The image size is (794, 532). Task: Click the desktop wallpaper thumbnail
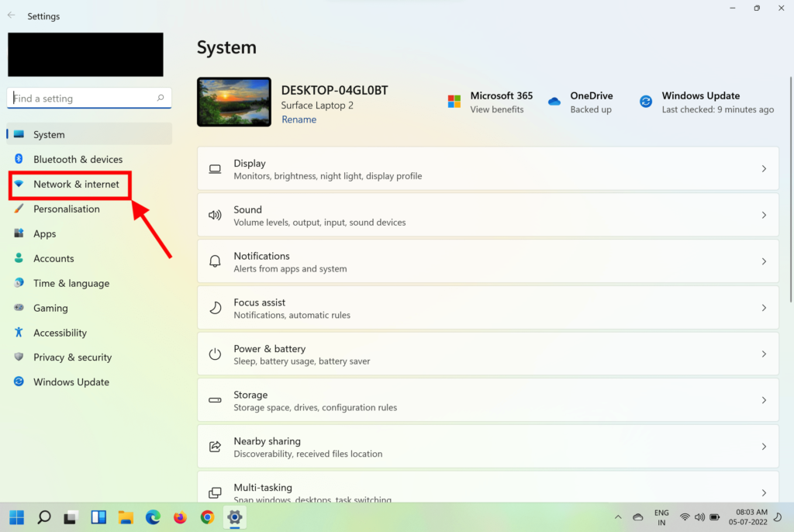click(x=234, y=102)
